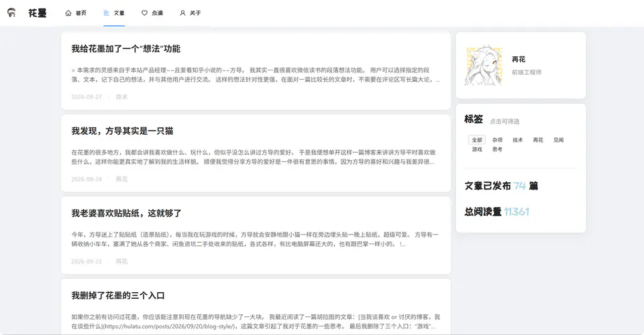Click 再花 category beside date 2026-09-24

[121, 179]
